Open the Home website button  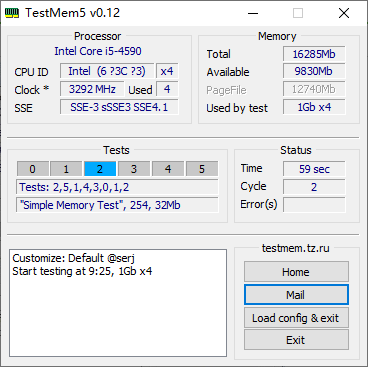[296, 272]
